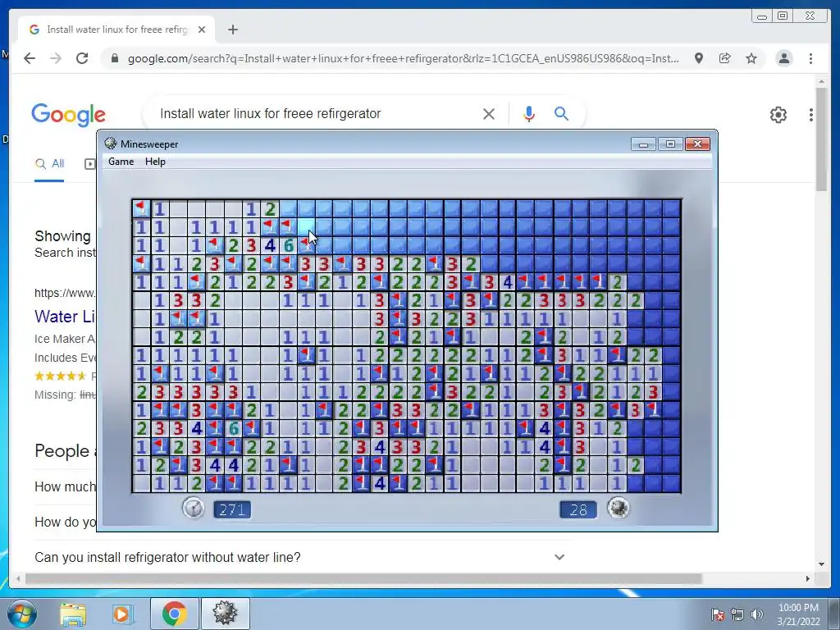840x630 pixels.
Task: Open Windows Media Player from taskbar
Action: click(121, 614)
